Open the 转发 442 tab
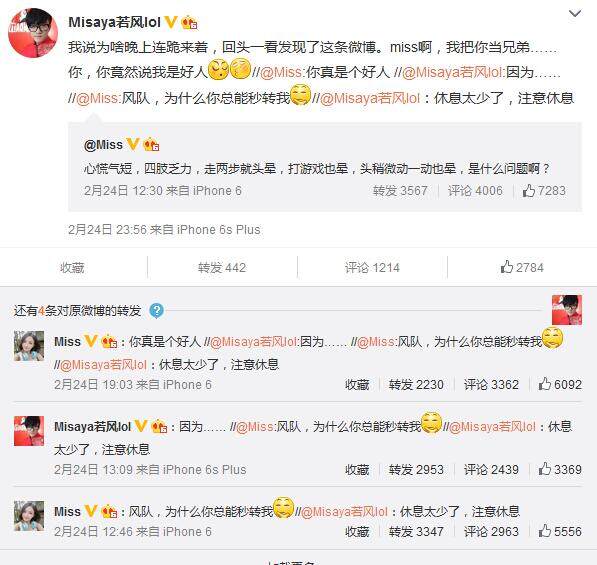Screen dimensions: 597x565 [222, 268]
